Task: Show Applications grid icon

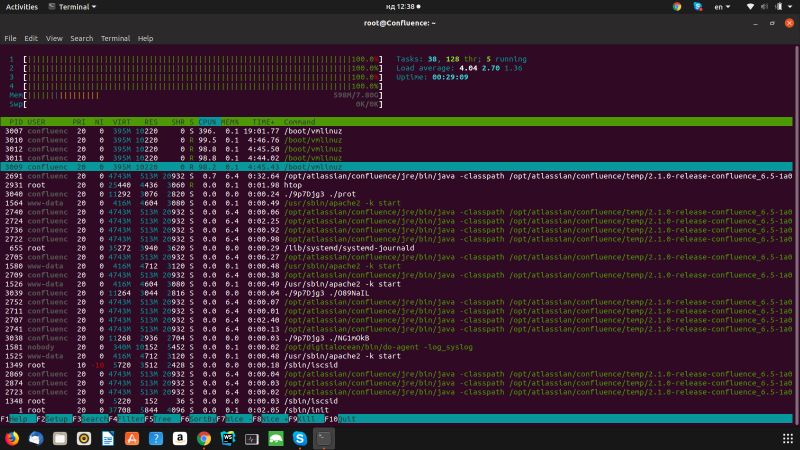Action: [788, 438]
